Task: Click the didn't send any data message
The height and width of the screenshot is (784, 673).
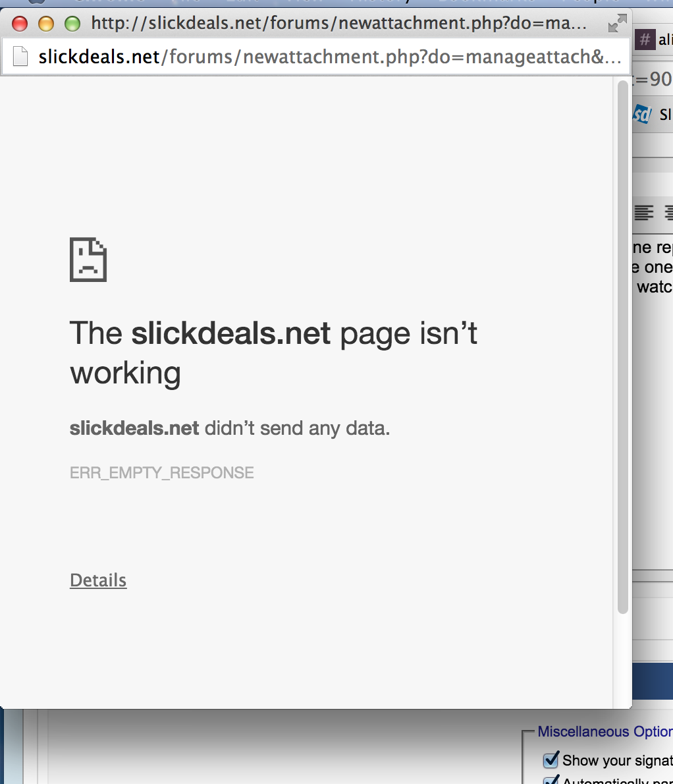Action: tap(230, 428)
